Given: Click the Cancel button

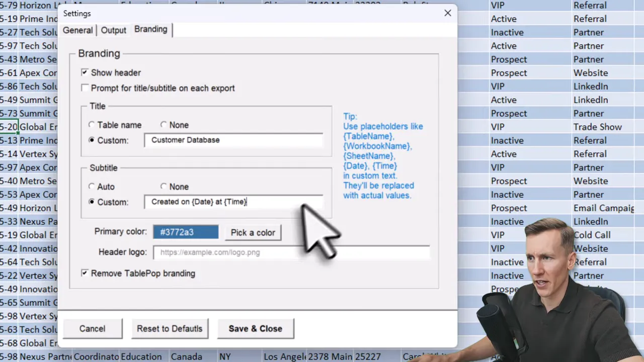Looking at the screenshot, I should [x=92, y=328].
